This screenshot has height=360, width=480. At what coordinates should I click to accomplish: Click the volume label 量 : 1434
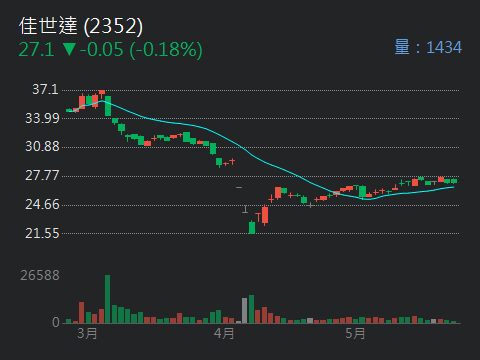(x=428, y=47)
